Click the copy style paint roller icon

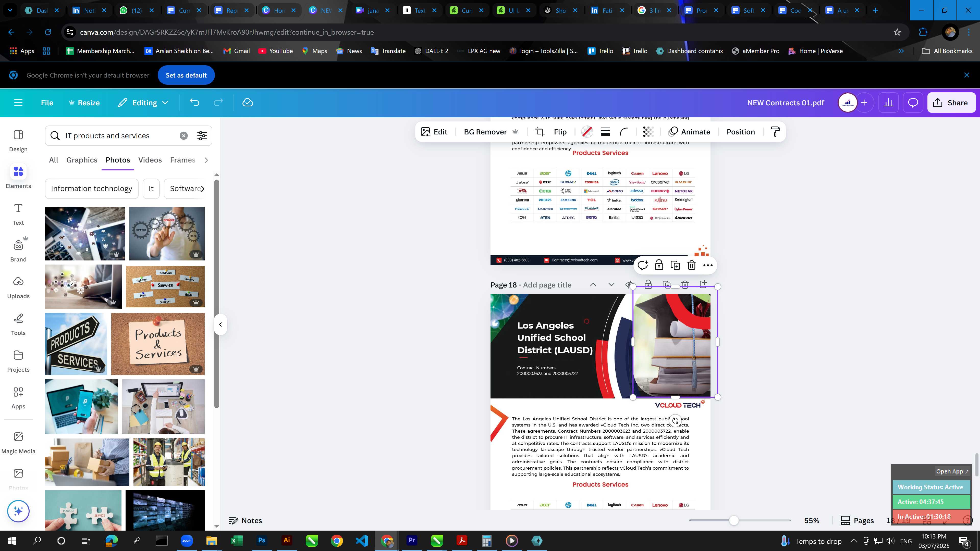point(775,132)
